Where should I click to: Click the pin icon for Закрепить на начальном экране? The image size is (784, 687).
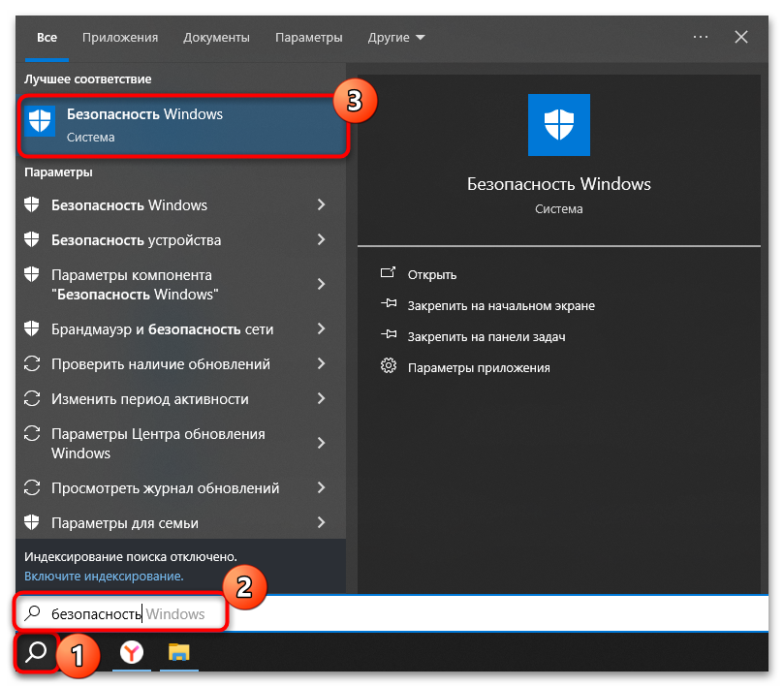point(387,305)
